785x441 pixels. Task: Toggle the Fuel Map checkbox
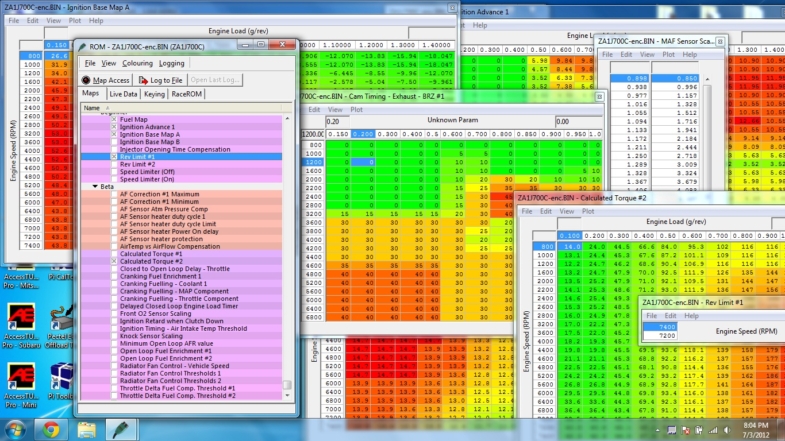114,120
